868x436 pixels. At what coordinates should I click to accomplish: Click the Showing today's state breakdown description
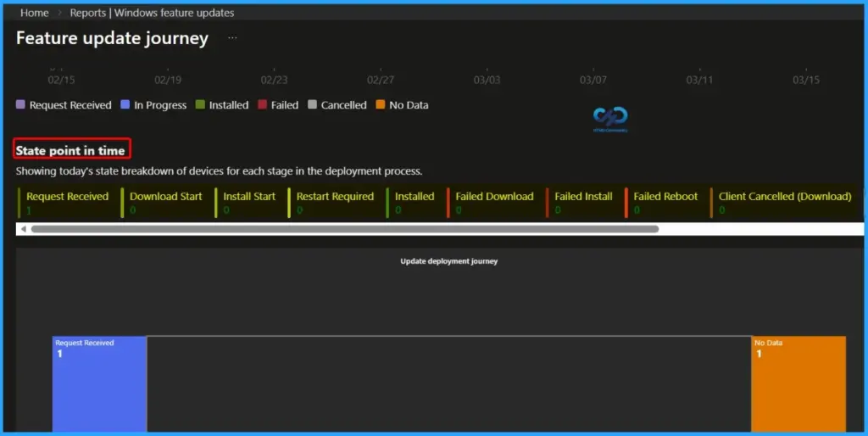click(x=220, y=171)
